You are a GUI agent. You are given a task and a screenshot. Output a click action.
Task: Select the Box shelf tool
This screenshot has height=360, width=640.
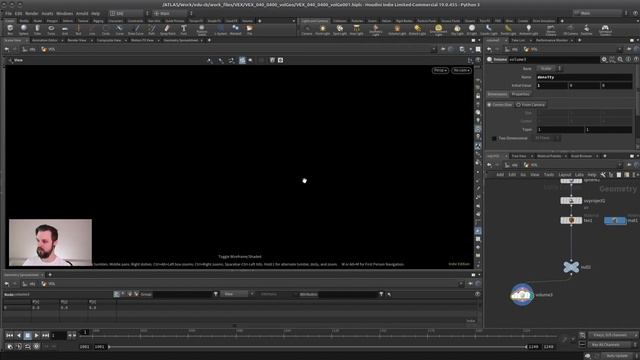pos(10,29)
